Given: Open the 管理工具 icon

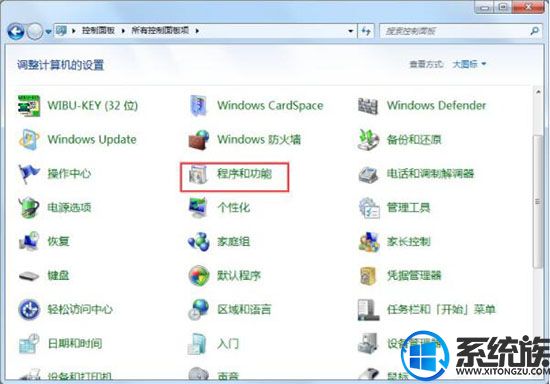Looking at the screenshot, I should (x=369, y=208).
